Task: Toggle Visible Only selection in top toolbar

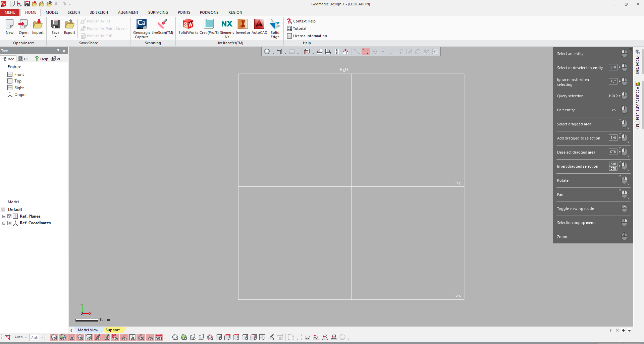Action: (x=435, y=52)
